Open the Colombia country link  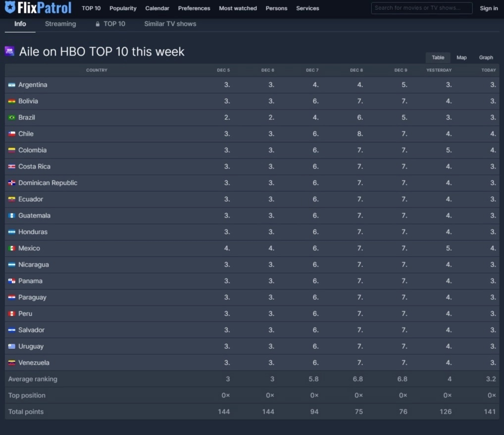(32, 150)
